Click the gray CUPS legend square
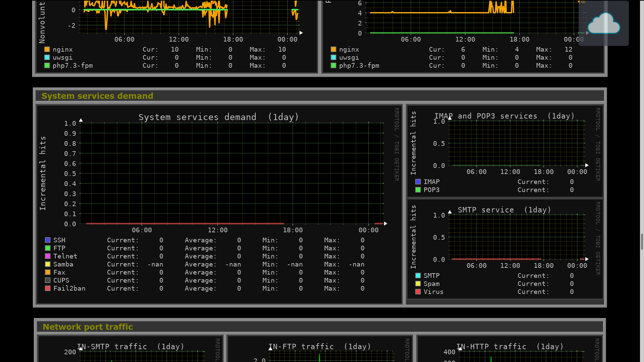644x362 pixels. (x=48, y=280)
